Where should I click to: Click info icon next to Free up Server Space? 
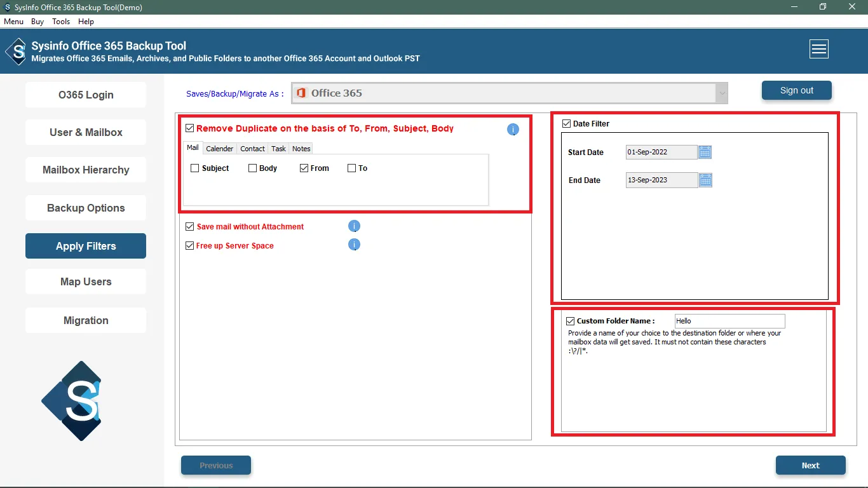pyautogui.click(x=354, y=245)
